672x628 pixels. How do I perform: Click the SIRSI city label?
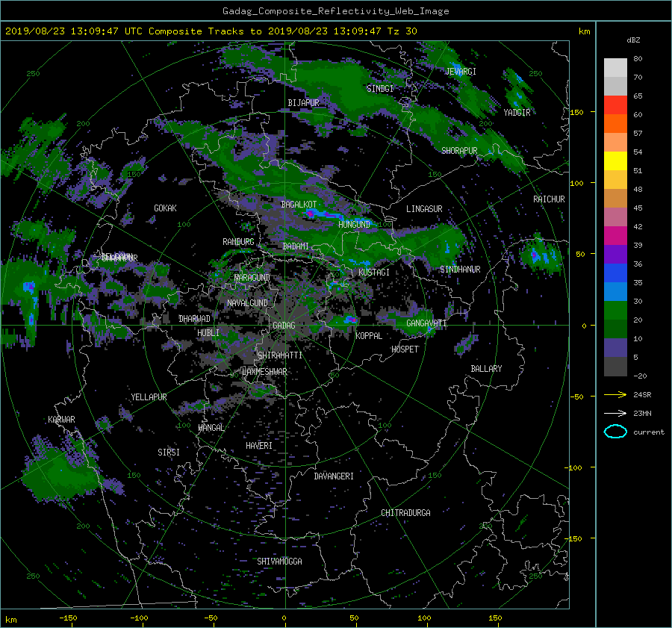tap(169, 453)
